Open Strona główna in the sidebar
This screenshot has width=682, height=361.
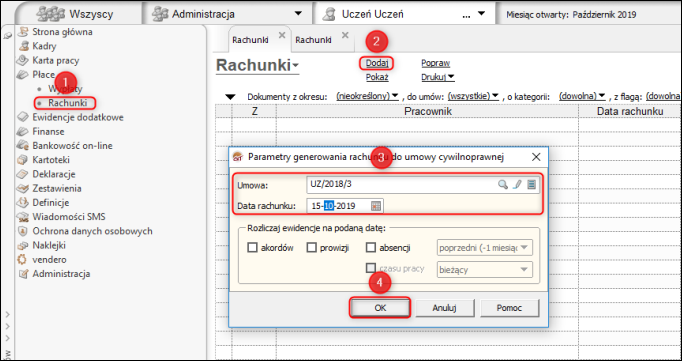pos(62,32)
